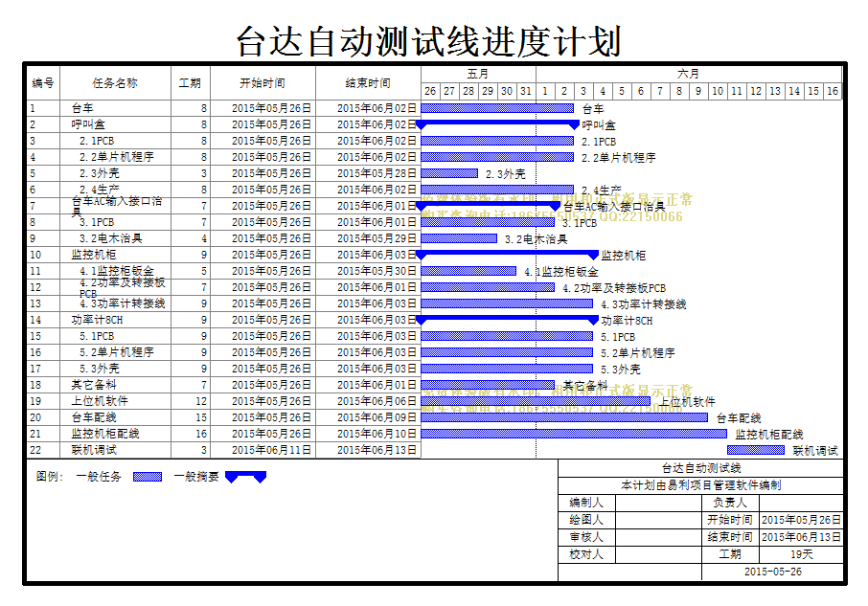Click the 审核人 label in the title block
The height and width of the screenshot is (606, 868).
pyautogui.click(x=586, y=537)
